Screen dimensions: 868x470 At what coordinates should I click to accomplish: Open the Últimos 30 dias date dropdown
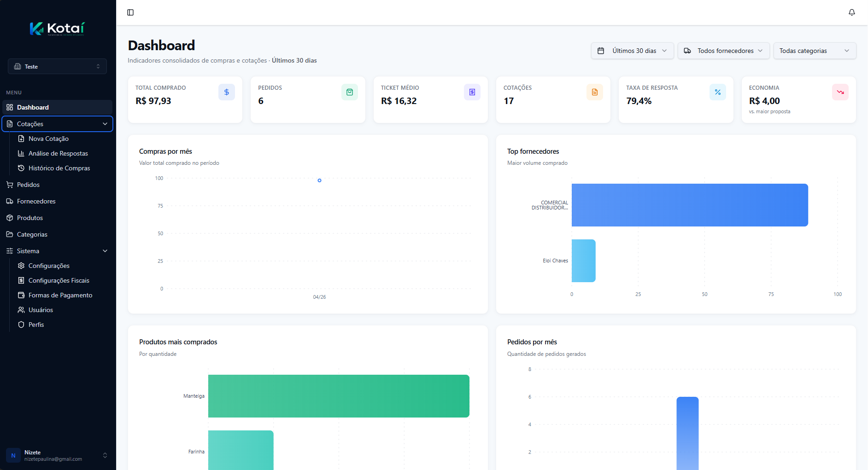pyautogui.click(x=632, y=51)
